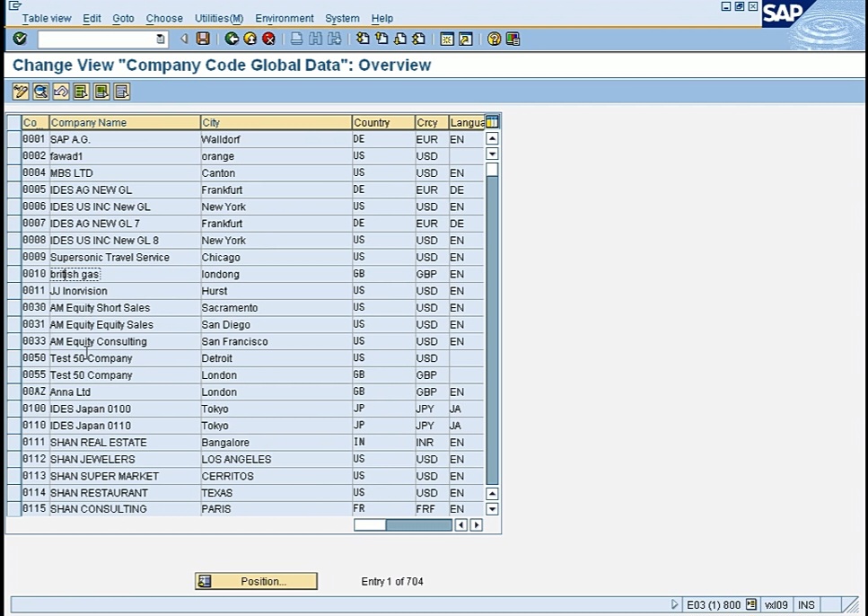Click the green Enter checkmark icon
The width and height of the screenshot is (868, 616).
pyautogui.click(x=20, y=39)
